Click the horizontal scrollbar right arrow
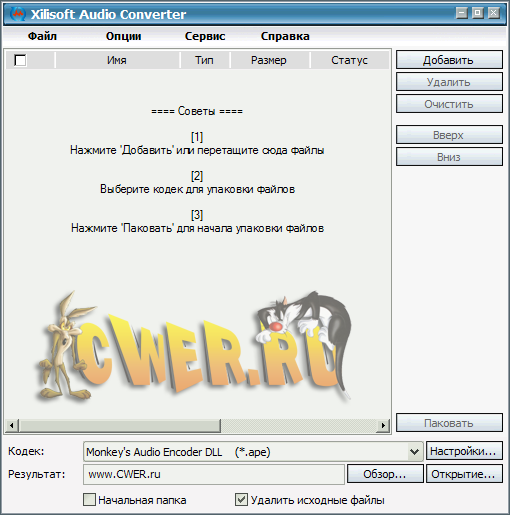The height and width of the screenshot is (515, 510). click(x=383, y=425)
